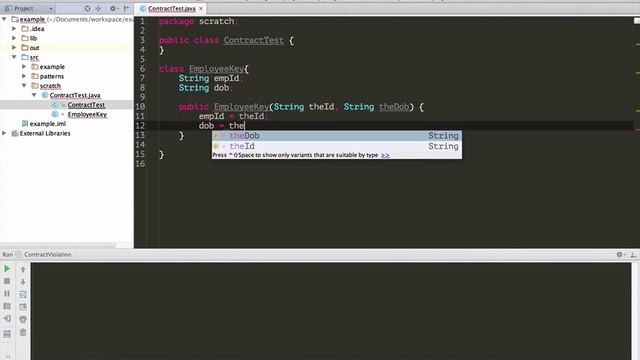
Task: Print the console output
Action: [x=23, y=319]
